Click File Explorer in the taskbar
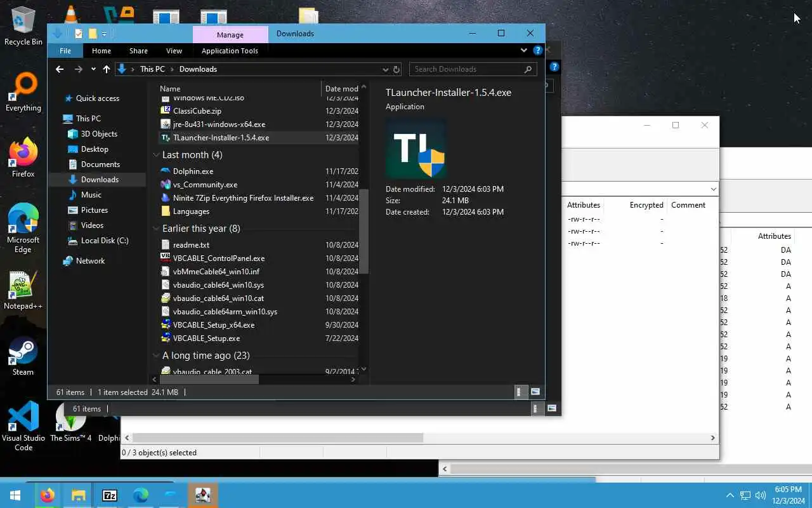The image size is (812, 508). click(x=78, y=495)
